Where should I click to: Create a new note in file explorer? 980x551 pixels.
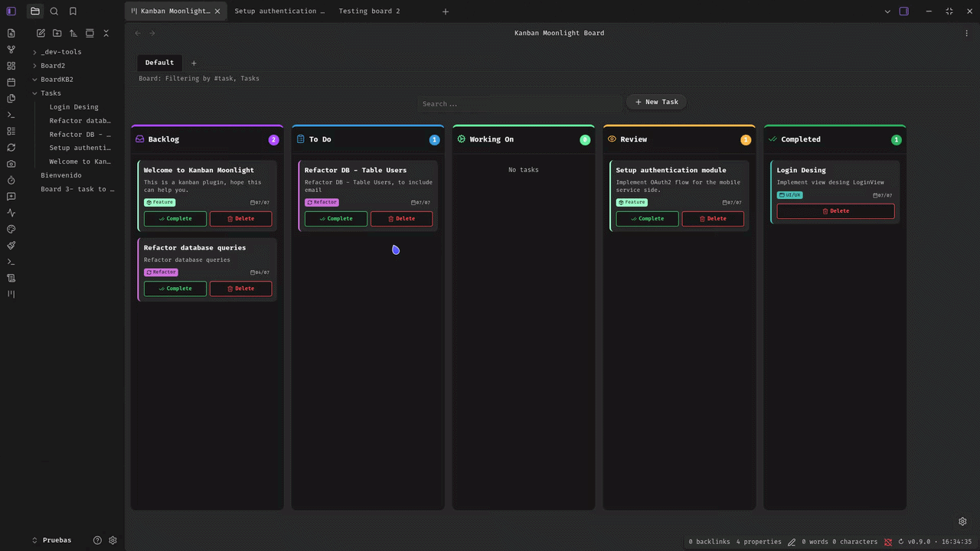(x=41, y=33)
